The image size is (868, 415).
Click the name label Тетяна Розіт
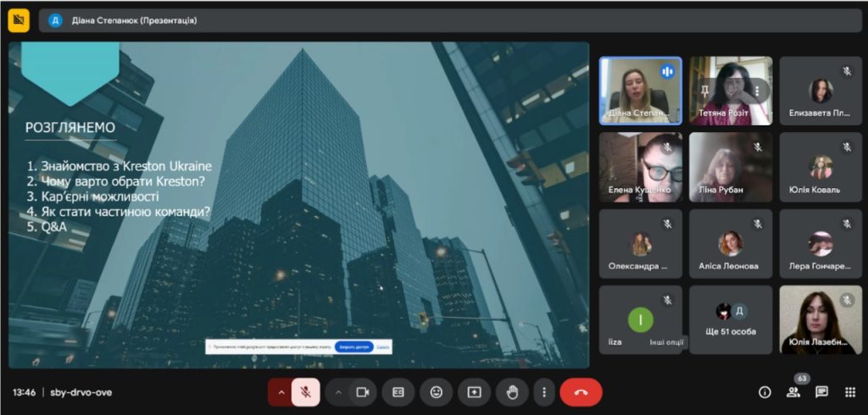(724, 113)
